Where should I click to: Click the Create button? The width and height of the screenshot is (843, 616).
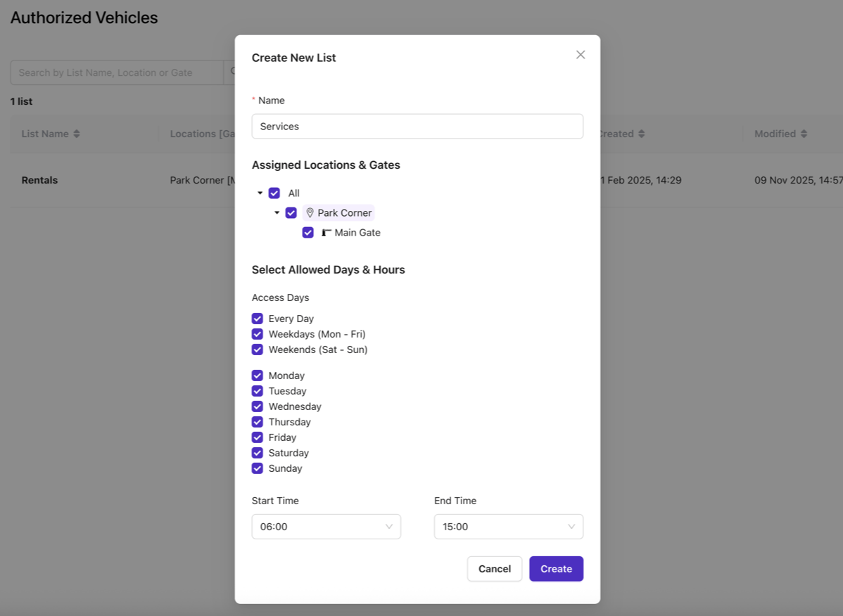[x=556, y=569]
